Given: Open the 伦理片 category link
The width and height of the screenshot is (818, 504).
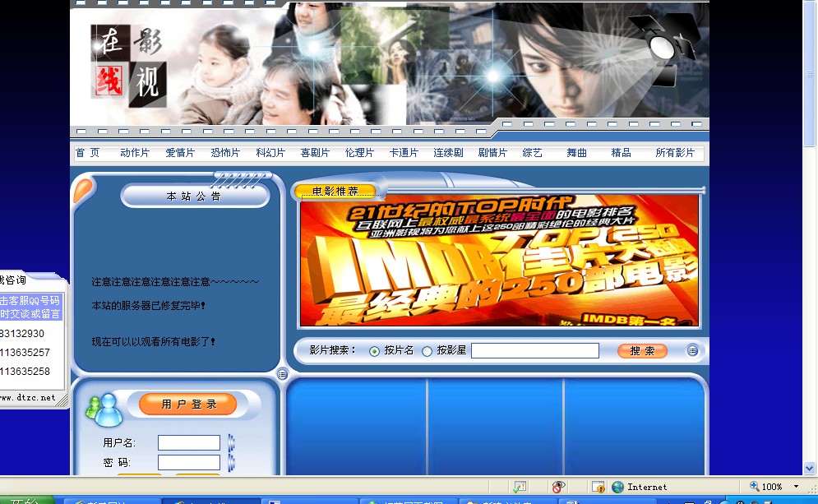Looking at the screenshot, I should point(359,153).
